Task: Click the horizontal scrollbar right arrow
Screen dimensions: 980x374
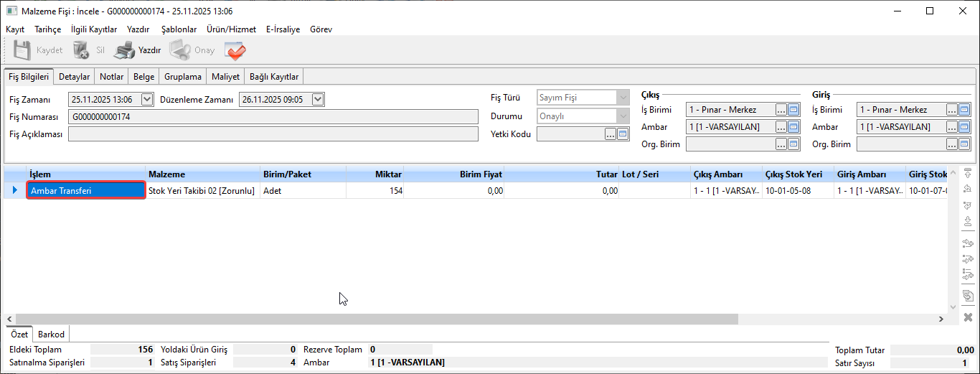Action: coord(941,319)
